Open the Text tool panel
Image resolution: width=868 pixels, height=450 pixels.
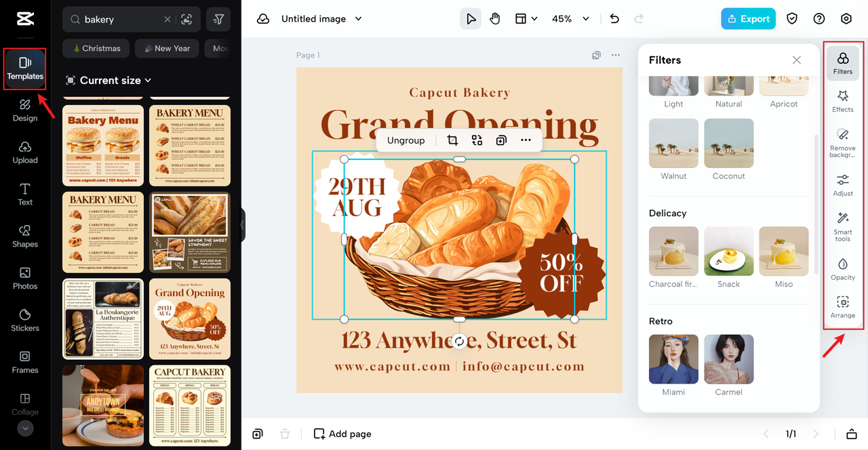(x=25, y=194)
